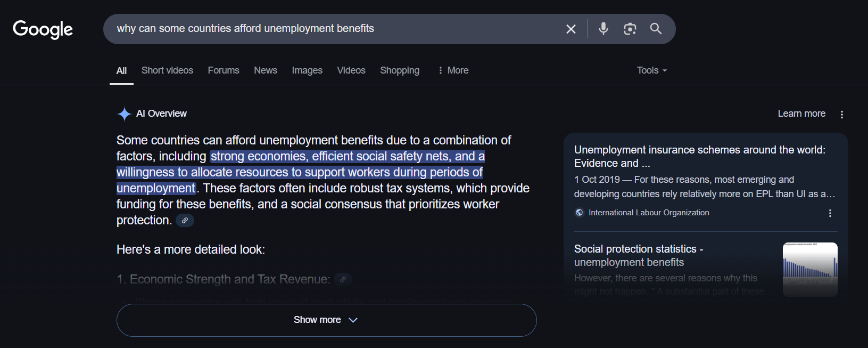Open options for International Labour Organization result
The image size is (868, 348).
tap(830, 213)
